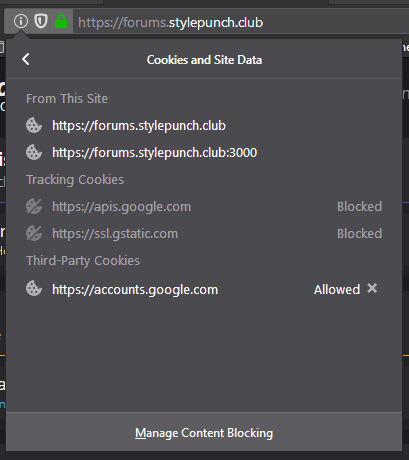This screenshot has height=460, width=409.
Task: Click the Cookies and Site Data heading
Action: (x=204, y=60)
